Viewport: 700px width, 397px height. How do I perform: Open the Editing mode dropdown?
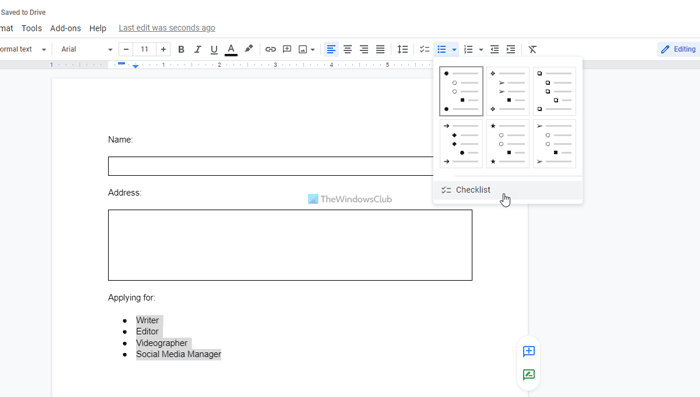click(678, 49)
